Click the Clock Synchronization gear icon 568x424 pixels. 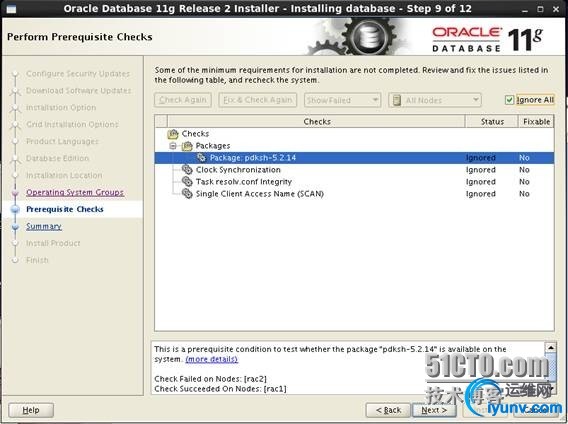coord(187,170)
